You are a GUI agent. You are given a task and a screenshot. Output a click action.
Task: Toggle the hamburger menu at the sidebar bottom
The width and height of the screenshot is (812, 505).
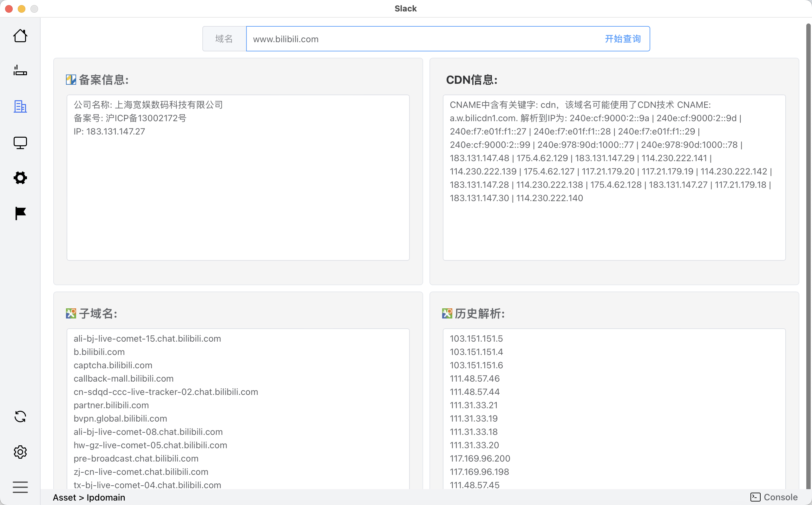[20, 487]
